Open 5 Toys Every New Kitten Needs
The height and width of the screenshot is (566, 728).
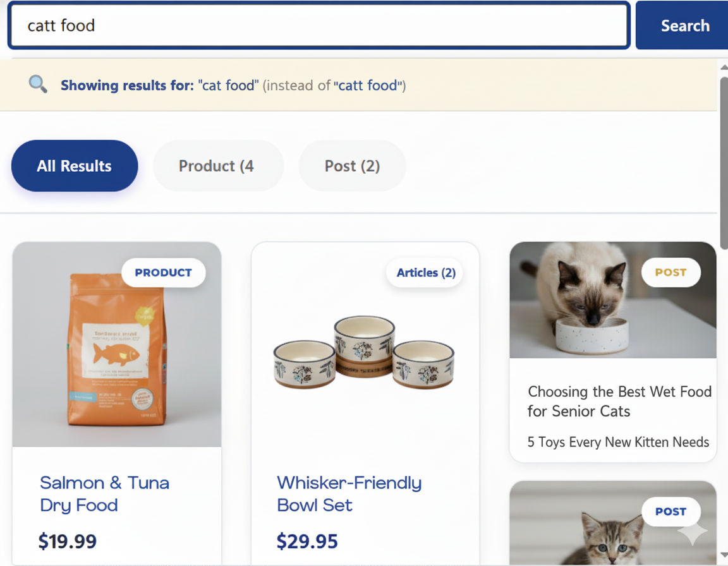(618, 442)
